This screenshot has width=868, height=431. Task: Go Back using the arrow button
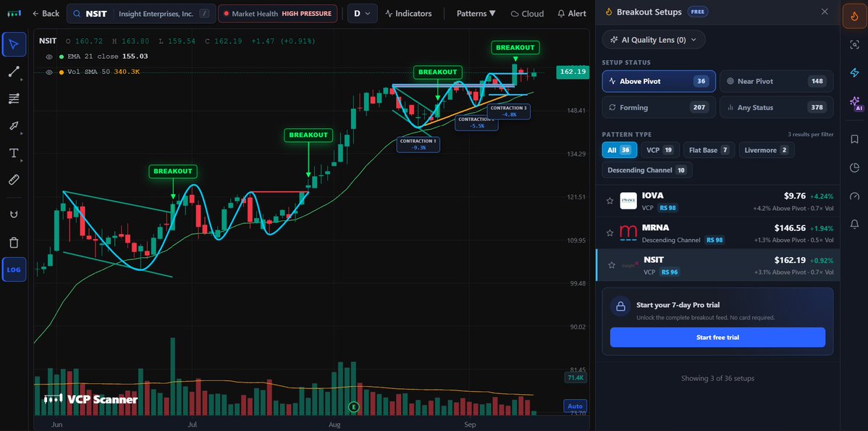pos(46,13)
